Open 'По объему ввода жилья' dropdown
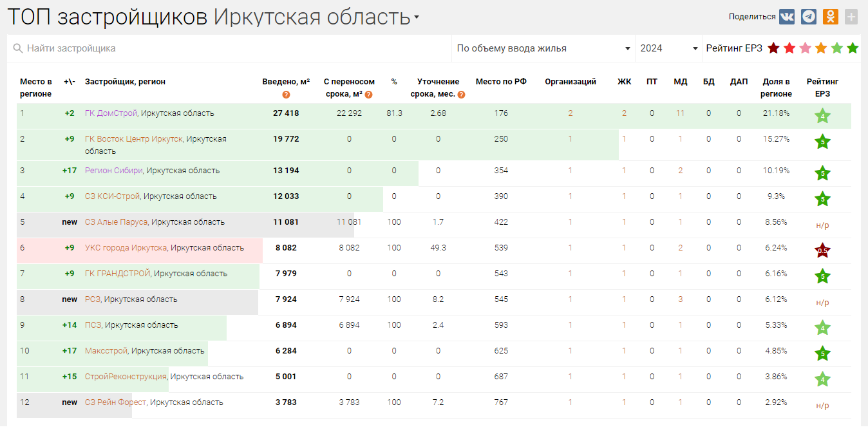Screen dimensions: 868x443 (543, 48)
